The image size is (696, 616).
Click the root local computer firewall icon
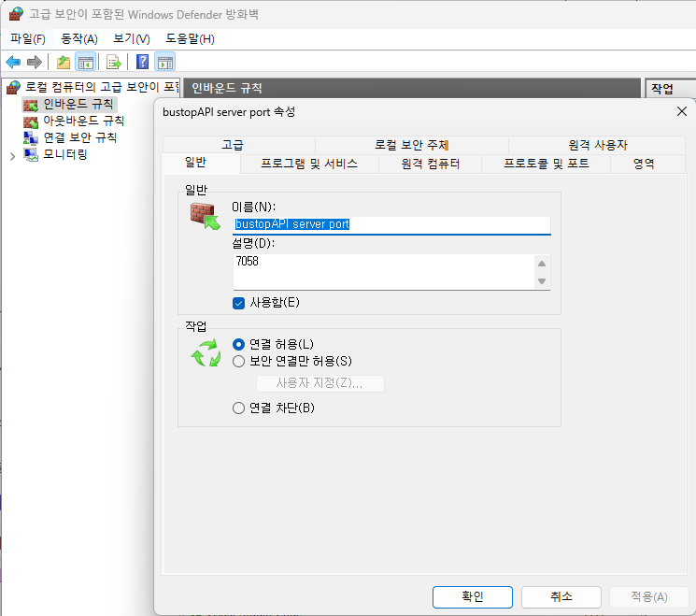[x=14, y=88]
